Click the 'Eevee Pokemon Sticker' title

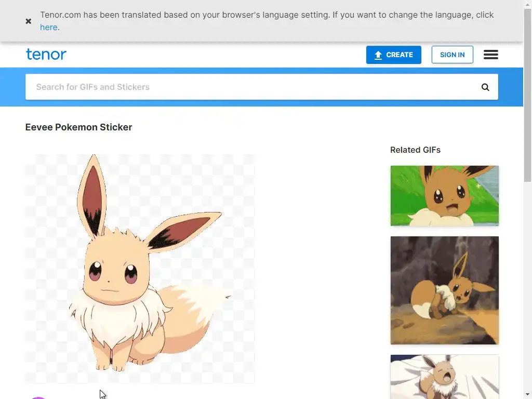[x=79, y=127]
